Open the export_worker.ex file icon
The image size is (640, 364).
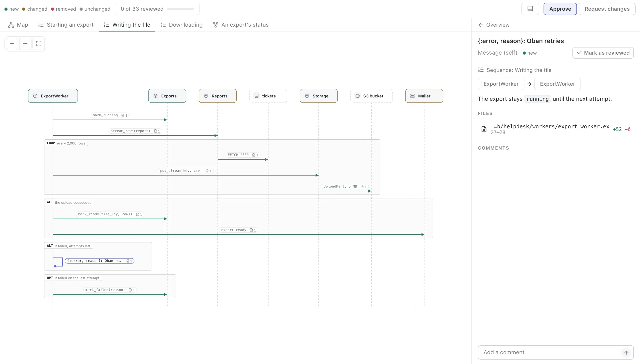coord(484,129)
